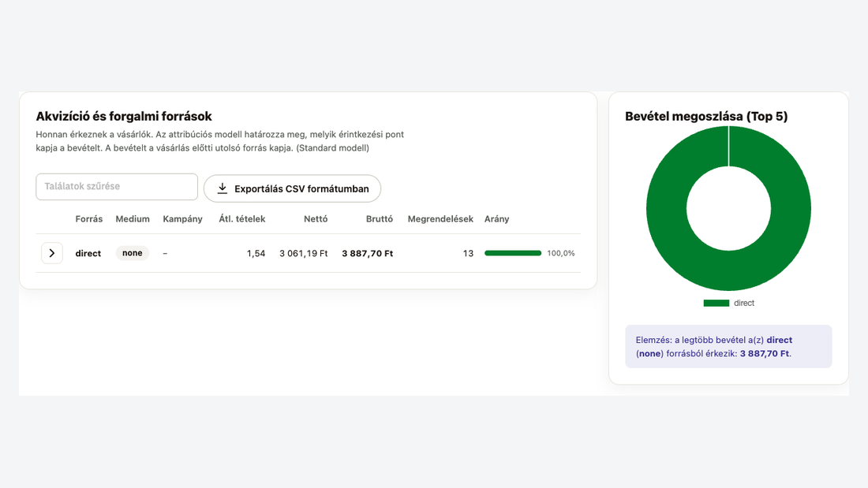Viewport: 868px width, 488px height.
Task: Select the gross value '3 887,70 Ft' in table
Action: click(x=368, y=253)
